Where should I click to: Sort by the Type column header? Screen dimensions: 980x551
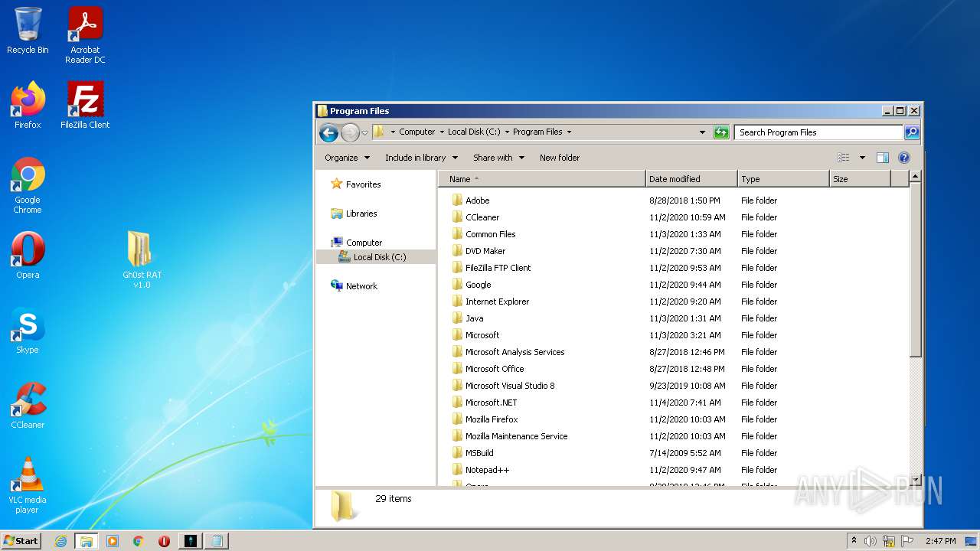click(783, 179)
